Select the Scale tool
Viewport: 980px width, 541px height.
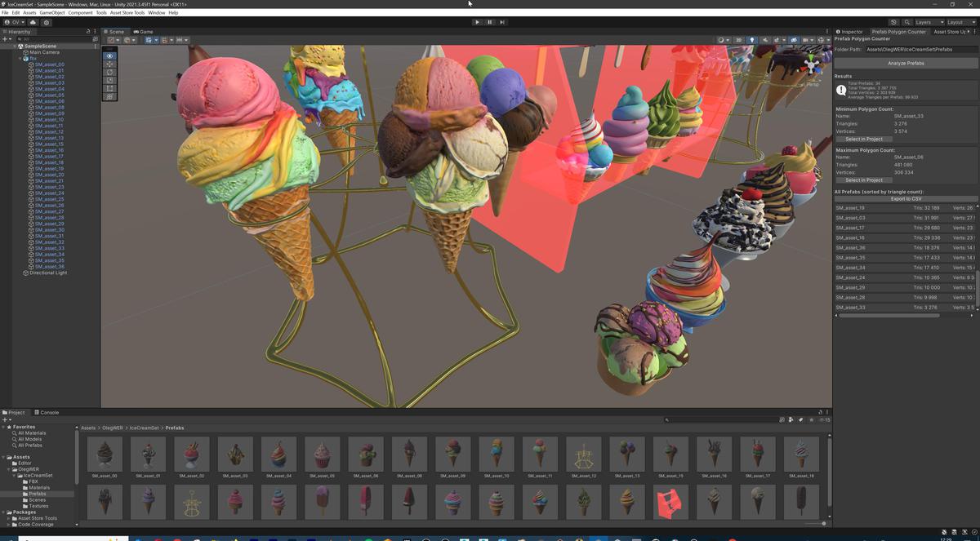point(109,80)
